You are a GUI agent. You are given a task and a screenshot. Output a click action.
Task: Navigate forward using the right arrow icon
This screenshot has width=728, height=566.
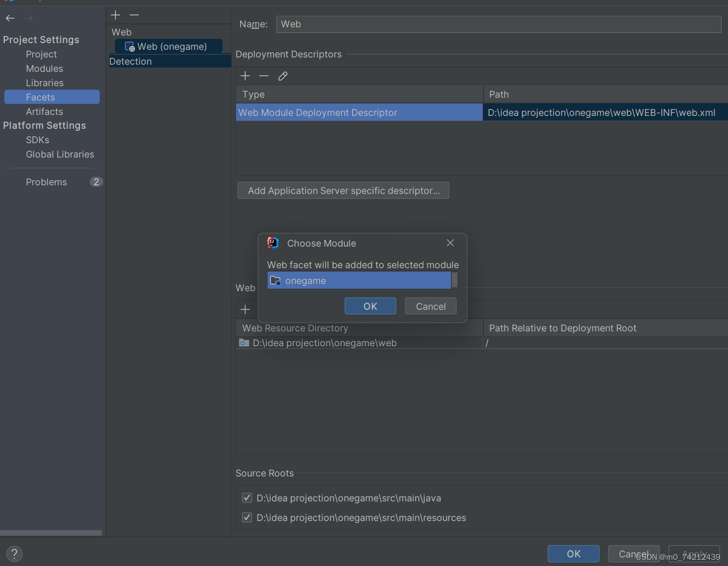pyautogui.click(x=28, y=18)
